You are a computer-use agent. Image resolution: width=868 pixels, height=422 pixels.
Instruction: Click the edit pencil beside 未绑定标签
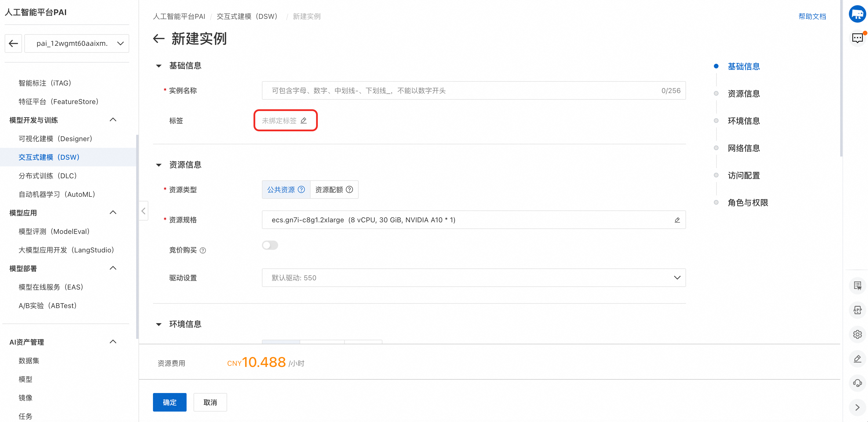[304, 120]
